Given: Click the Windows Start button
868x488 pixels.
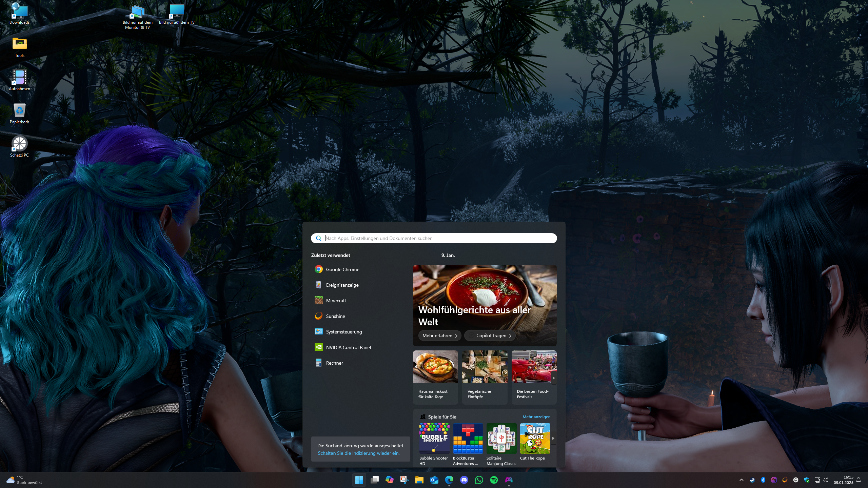Looking at the screenshot, I should pyautogui.click(x=359, y=480).
